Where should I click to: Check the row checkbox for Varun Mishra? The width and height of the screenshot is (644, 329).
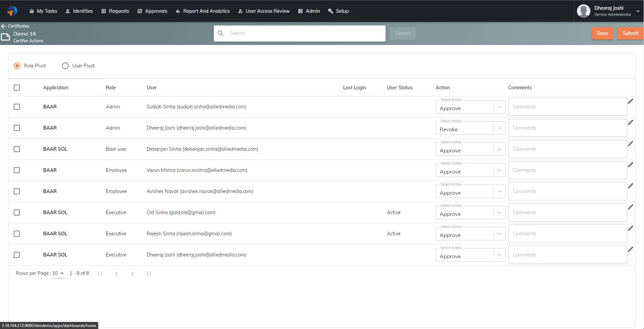click(x=17, y=170)
